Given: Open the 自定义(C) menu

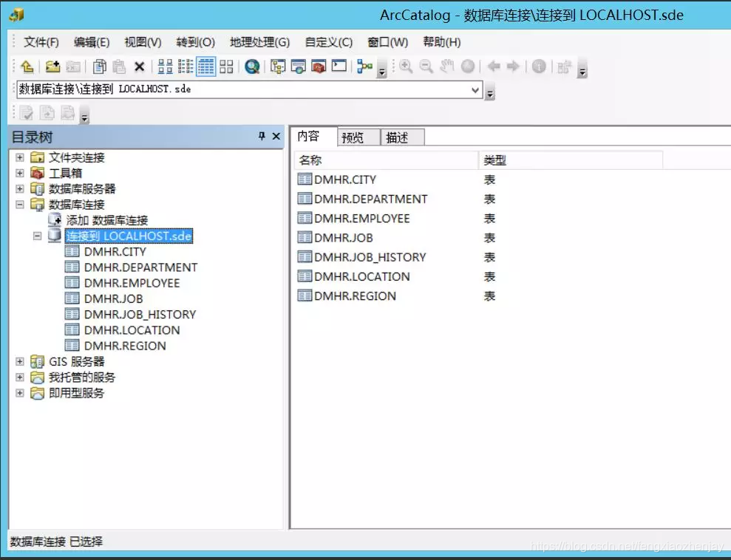Looking at the screenshot, I should (328, 42).
